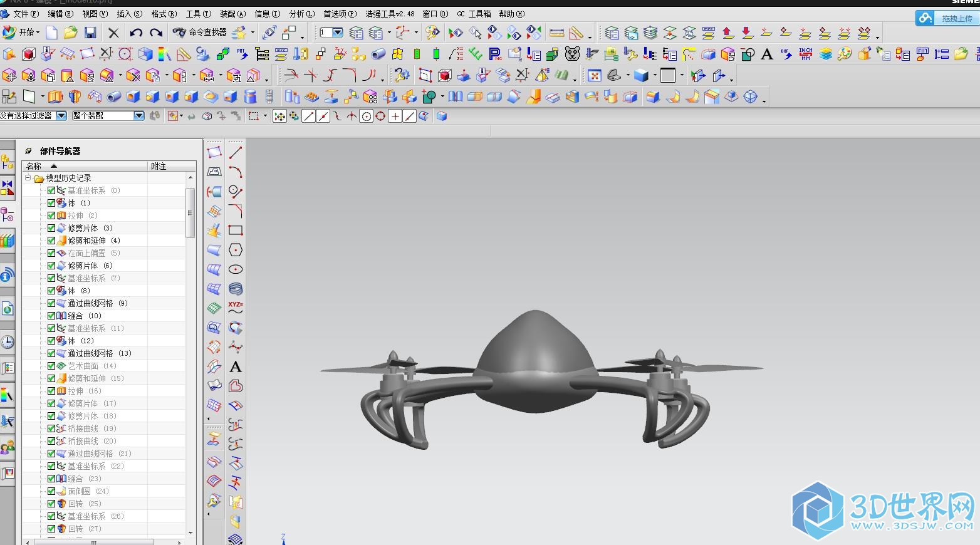
Task: Click the Text 'A' curve tool
Action: (236, 366)
